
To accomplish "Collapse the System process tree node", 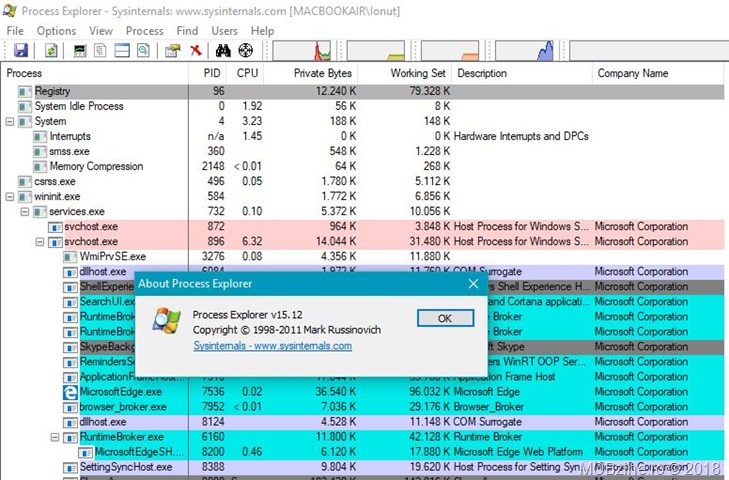I will 10,122.
